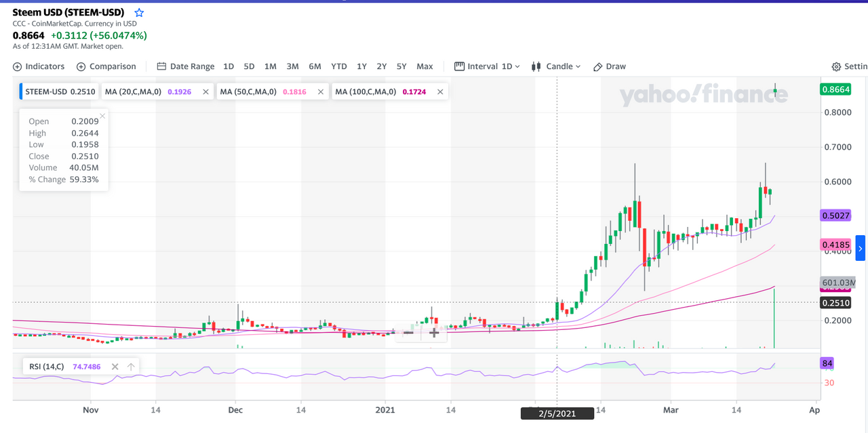
Task: Move RSI panel up with arrow icon
Action: pyautogui.click(x=131, y=367)
